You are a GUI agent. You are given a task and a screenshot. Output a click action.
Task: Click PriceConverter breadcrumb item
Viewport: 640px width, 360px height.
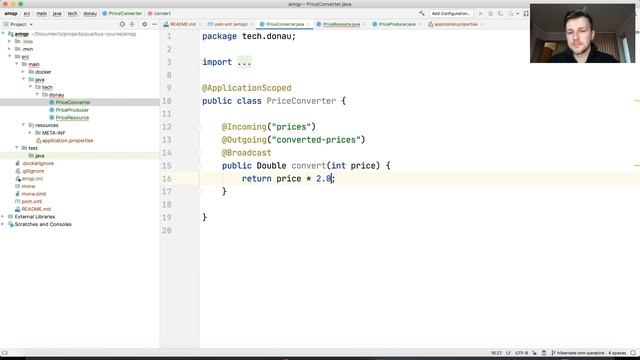pos(122,13)
